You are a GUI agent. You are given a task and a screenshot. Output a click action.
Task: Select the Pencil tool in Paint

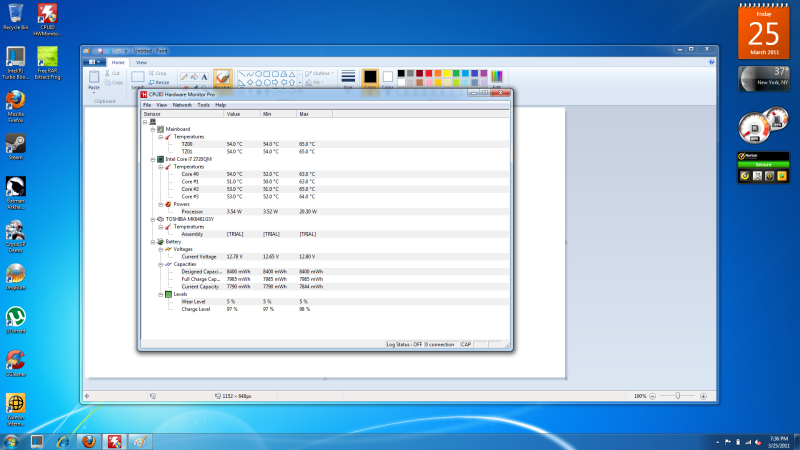click(184, 77)
